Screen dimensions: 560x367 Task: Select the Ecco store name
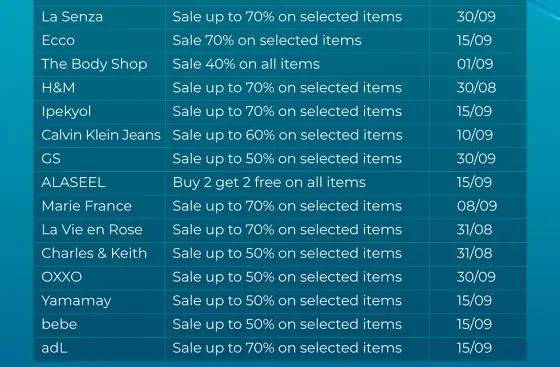[58, 40]
